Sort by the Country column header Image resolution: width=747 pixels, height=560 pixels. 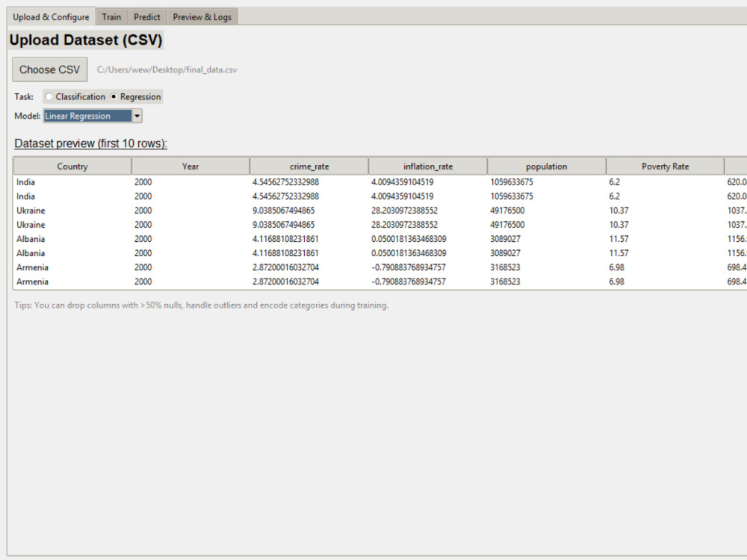(x=72, y=167)
